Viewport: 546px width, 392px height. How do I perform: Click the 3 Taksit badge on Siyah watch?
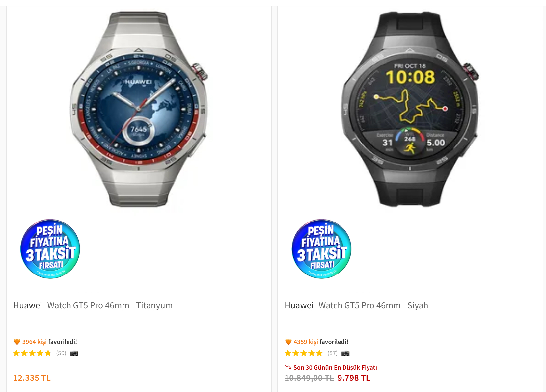tap(321, 249)
